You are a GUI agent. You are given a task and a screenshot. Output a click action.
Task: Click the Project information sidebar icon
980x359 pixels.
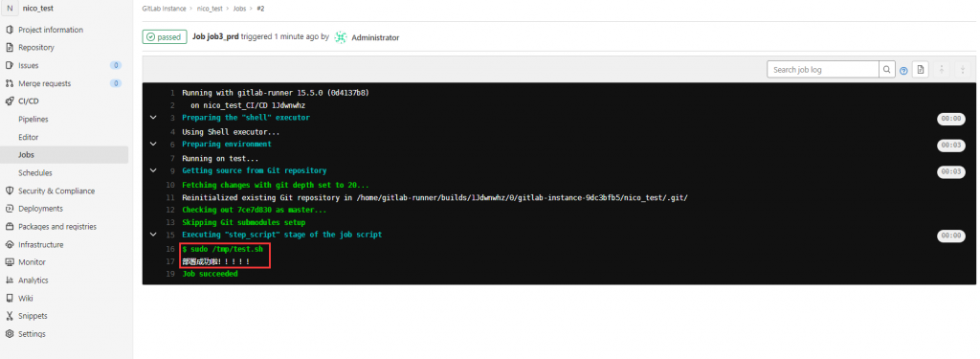pyautogui.click(x=10, y=30)
